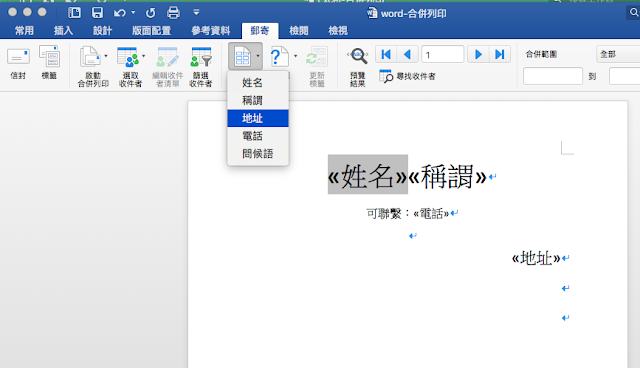Image resolution: width=640 pixels, height=368 pixels.
Task: Switch to the 常用 tab
Action: tap(24, 31)
